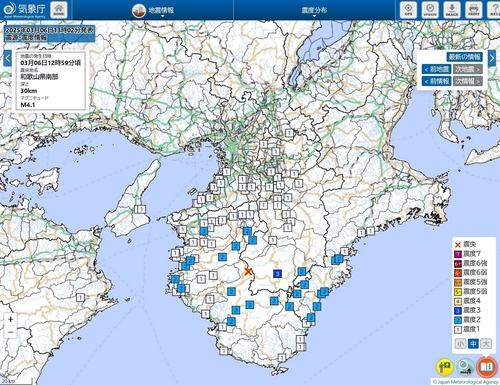This screenshot has height=385, width=500.
Task: Open the 地震情報 dropdown menu
Action: click(153, 11)
